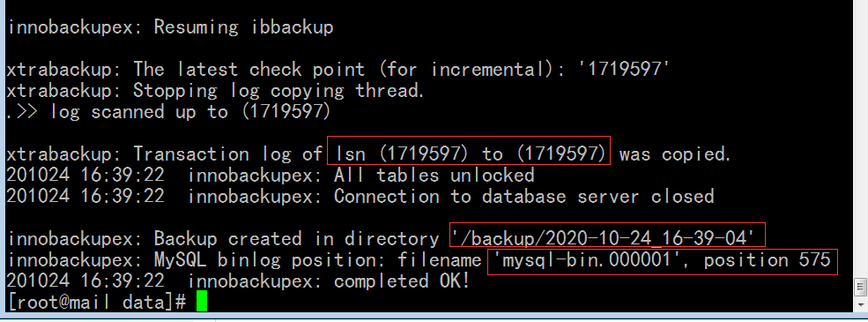Click 'Backup created in directory' text
The height and width of the screenshot is (322, 868).
click(296, 239)
